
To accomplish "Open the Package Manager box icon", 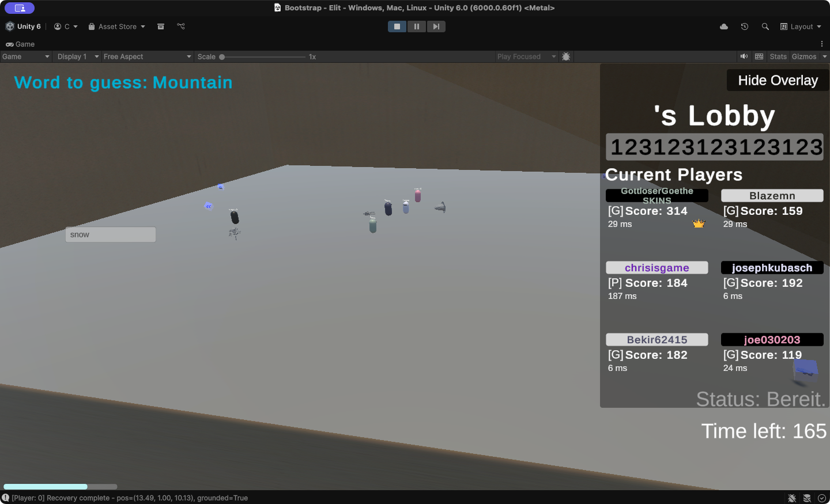I will click(161, 26).
